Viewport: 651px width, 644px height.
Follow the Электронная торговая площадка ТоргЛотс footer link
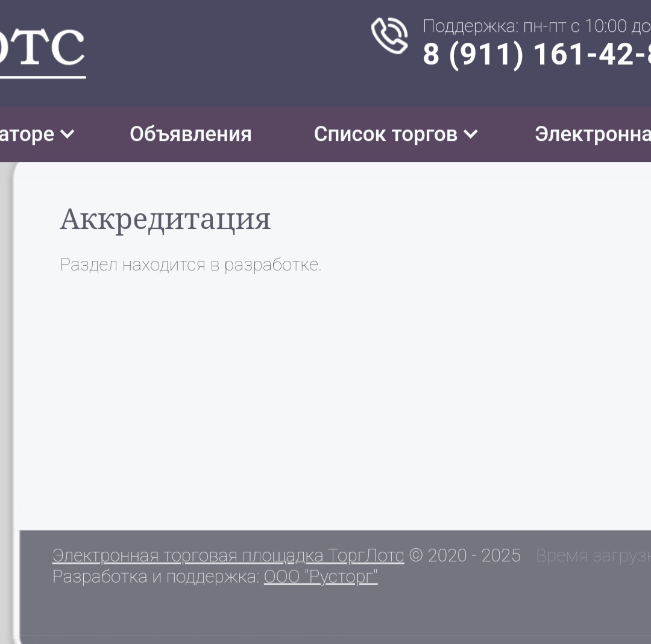pos(228,555)
